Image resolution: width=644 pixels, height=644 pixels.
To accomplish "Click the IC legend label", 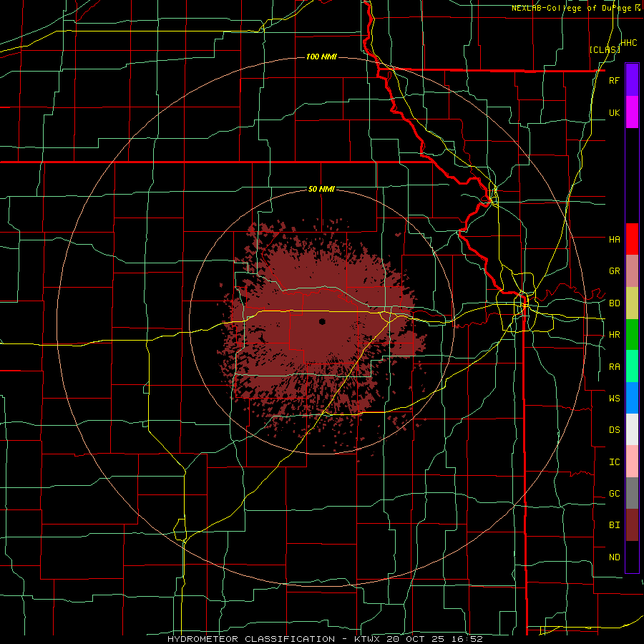I will point(614,462).
